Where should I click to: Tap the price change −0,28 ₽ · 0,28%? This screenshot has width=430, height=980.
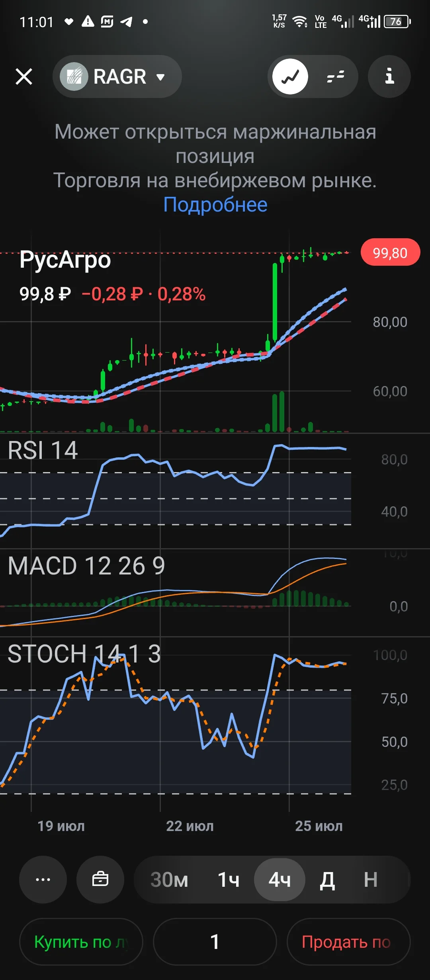[144, 294]
